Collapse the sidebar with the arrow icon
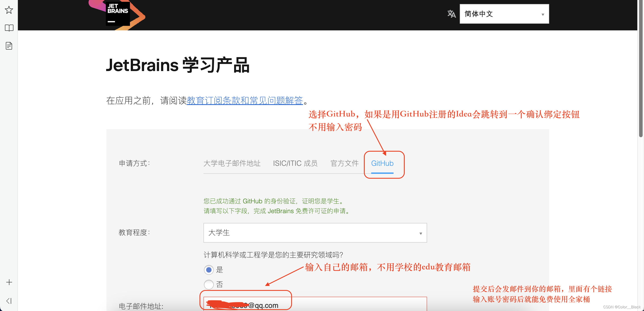 (x=9, y=300)
